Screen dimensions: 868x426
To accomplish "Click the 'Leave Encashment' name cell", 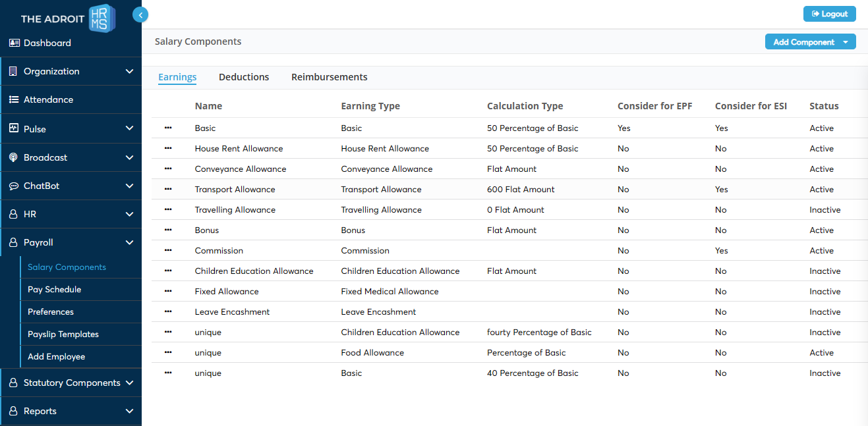I will (x=232, y=311).
